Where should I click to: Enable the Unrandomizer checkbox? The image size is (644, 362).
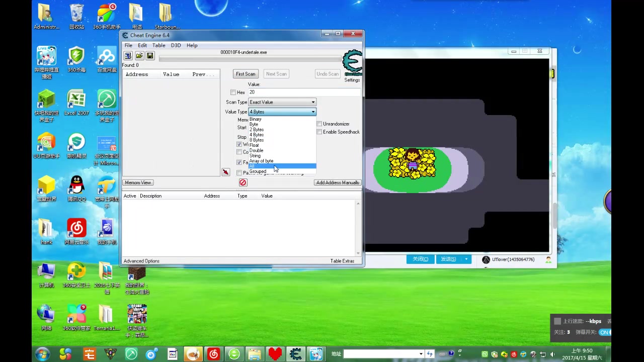(x=319, y=124)
